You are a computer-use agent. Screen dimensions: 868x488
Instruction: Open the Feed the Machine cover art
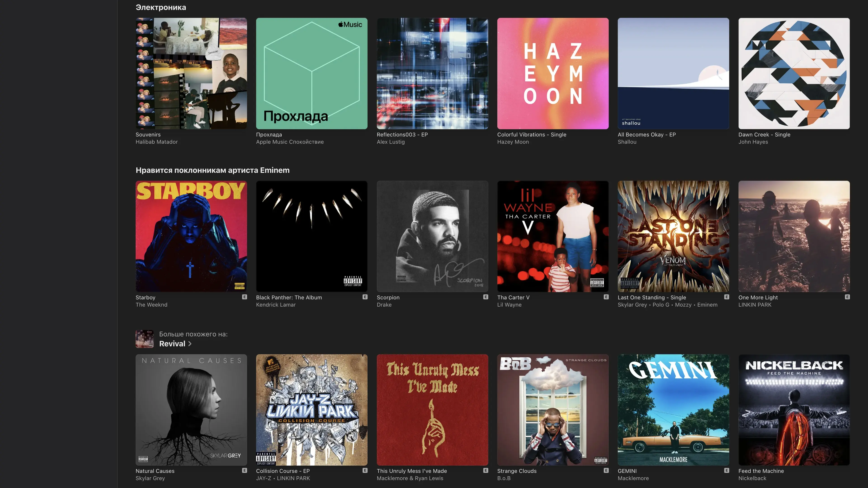pos(794,410)
